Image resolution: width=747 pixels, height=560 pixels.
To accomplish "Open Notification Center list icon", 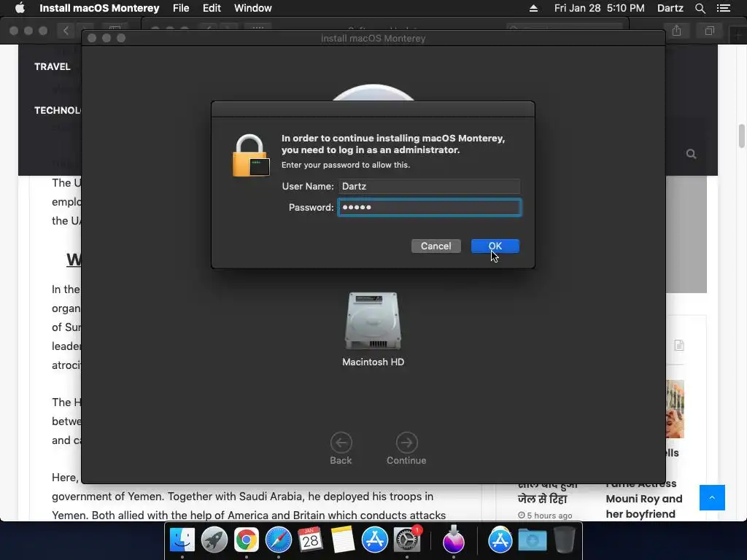I will 724,8.
